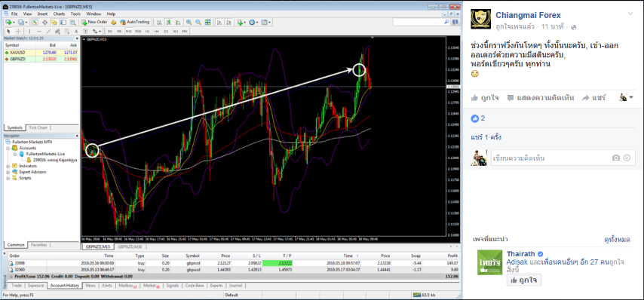Select the Candlesticks chart type icon
This screenshot has height=300, width=644.
169,22
